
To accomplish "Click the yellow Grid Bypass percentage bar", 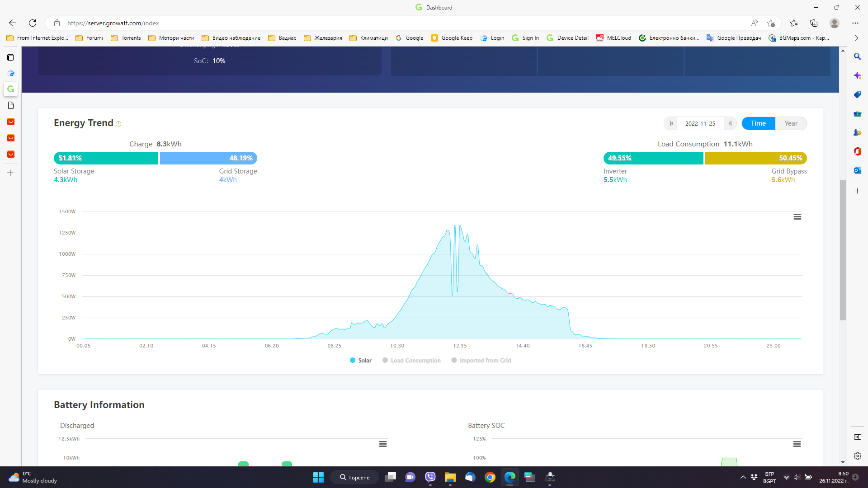I will click(755, 158).
